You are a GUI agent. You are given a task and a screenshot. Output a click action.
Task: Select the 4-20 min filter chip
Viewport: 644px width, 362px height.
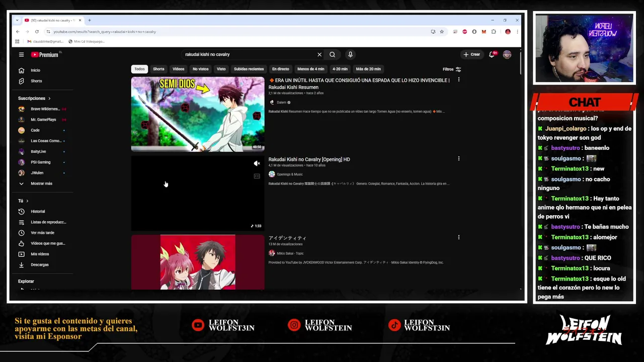[x=340, y=69]
